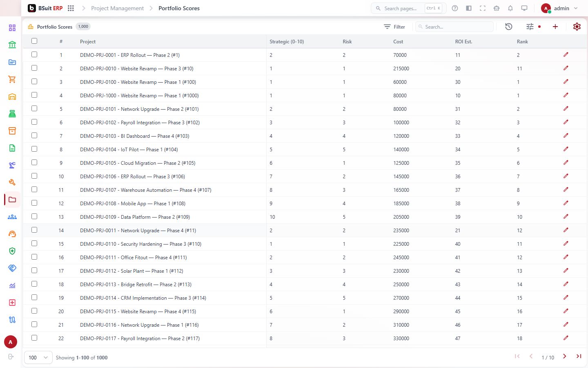
Task: Tick the checkbox for DEMO-PRJ-0104 IoT Pilot
Action: tap(34, 149)
